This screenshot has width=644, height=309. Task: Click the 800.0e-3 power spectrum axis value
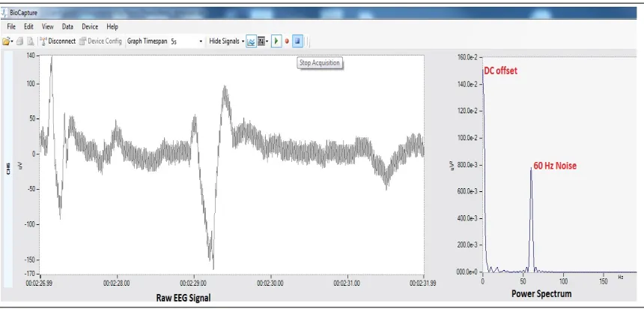coord(467,164)
